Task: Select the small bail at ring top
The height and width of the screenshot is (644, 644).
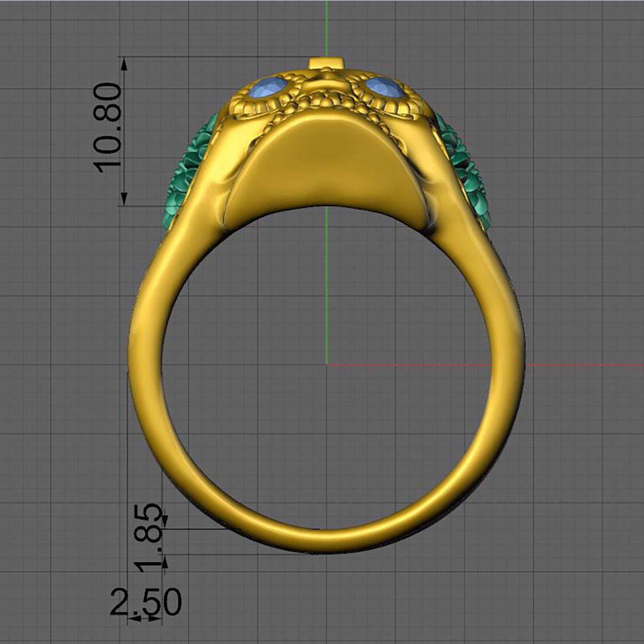Action: [x=326, y=62]
